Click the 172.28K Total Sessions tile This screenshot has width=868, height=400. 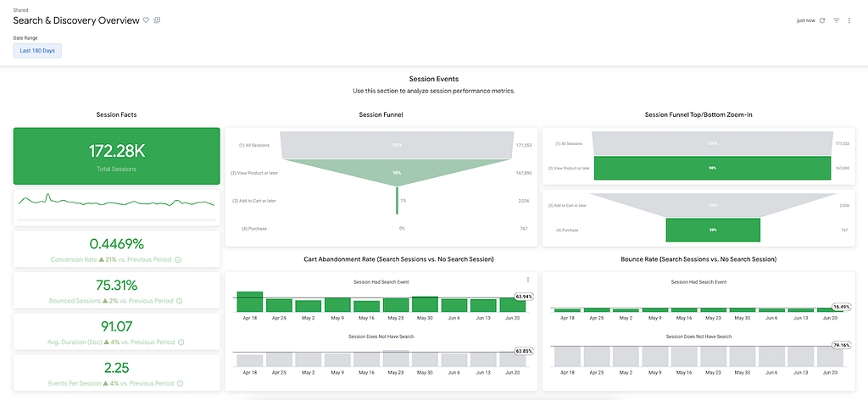click(x=117, y=156)
